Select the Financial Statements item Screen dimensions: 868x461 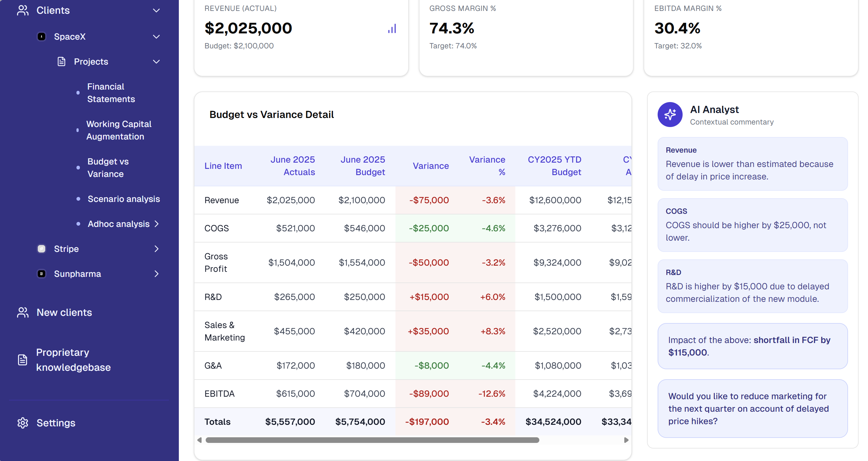pos(111,93)
